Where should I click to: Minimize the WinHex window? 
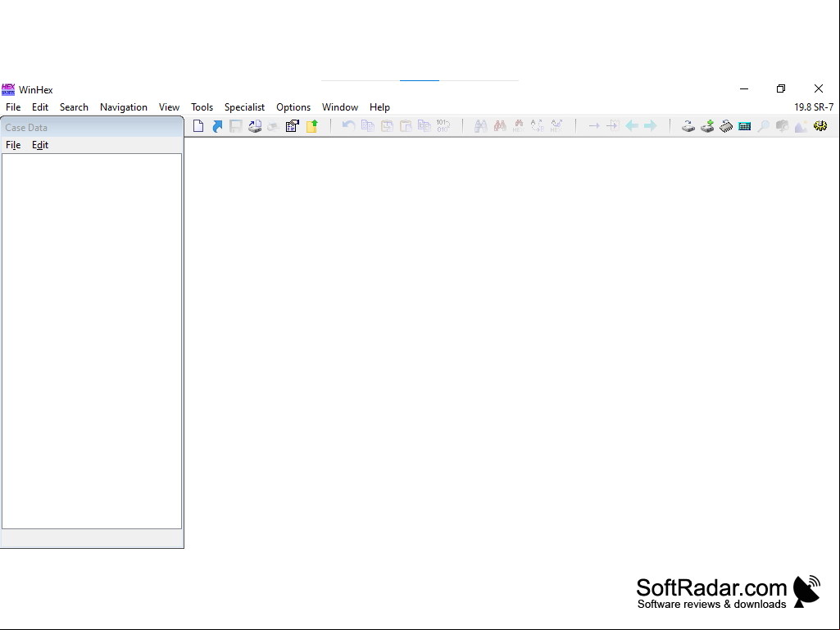coord(744,88)
